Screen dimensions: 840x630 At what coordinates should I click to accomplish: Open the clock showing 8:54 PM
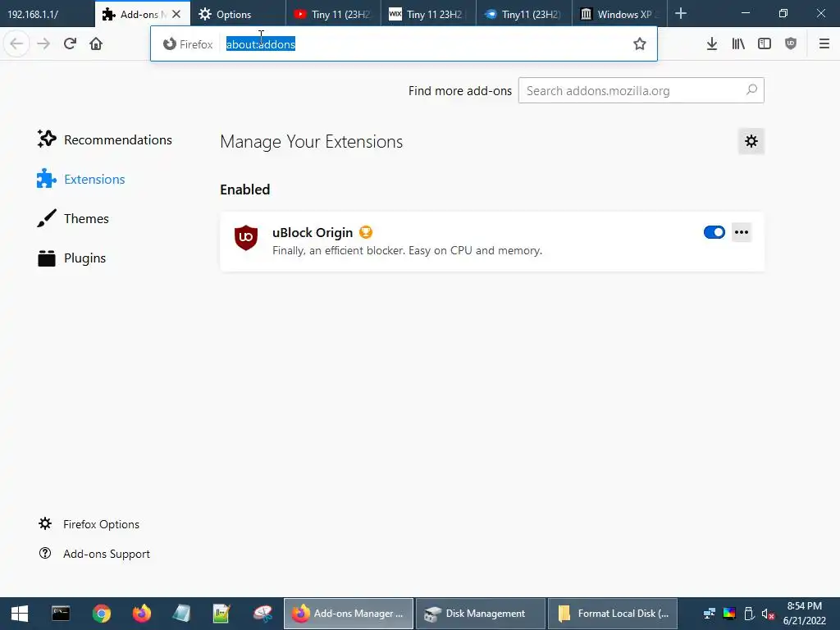coord(804,614)
